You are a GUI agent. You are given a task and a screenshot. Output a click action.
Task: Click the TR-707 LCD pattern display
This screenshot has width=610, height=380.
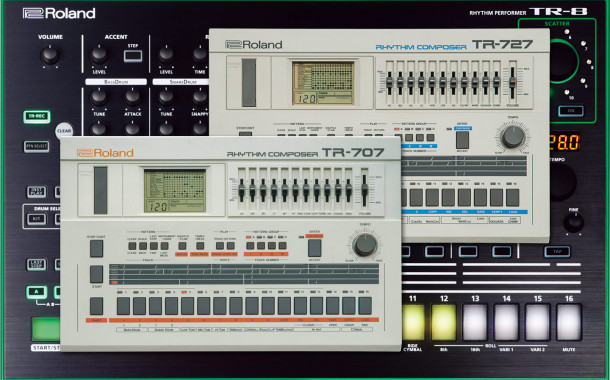point(175,191)
